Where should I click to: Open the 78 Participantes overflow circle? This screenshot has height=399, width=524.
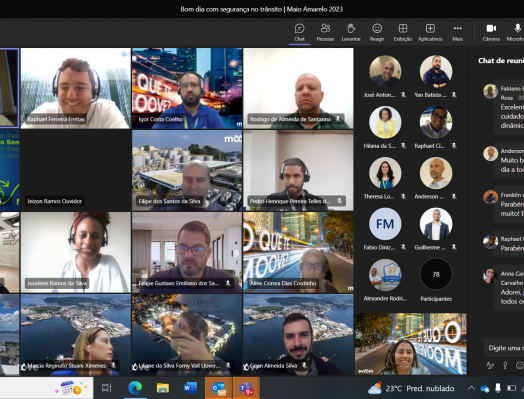point(436,275)
